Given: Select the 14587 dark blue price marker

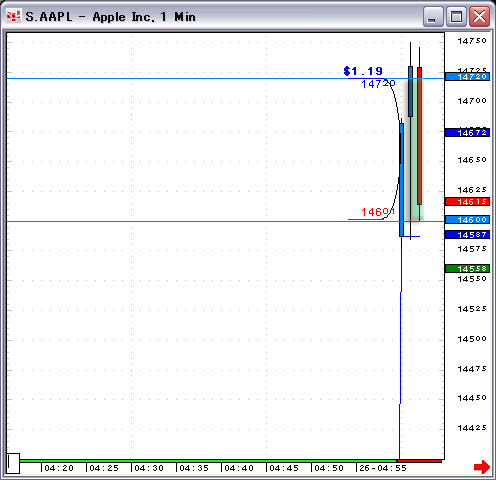Looking at the screenshot, I should coord(467,235).
